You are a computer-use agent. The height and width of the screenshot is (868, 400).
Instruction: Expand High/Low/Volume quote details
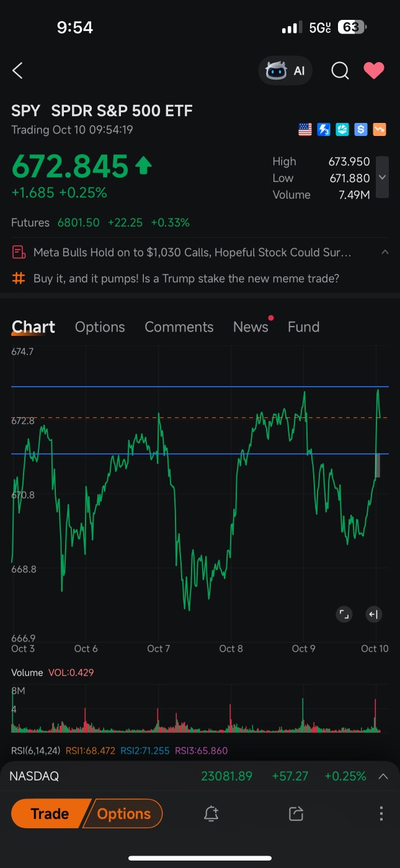coord(383,178)
